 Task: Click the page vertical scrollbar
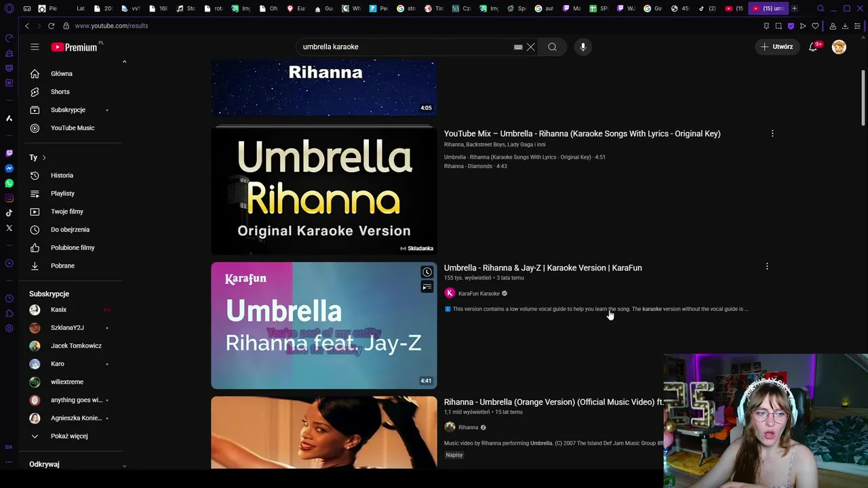point(863,98)
